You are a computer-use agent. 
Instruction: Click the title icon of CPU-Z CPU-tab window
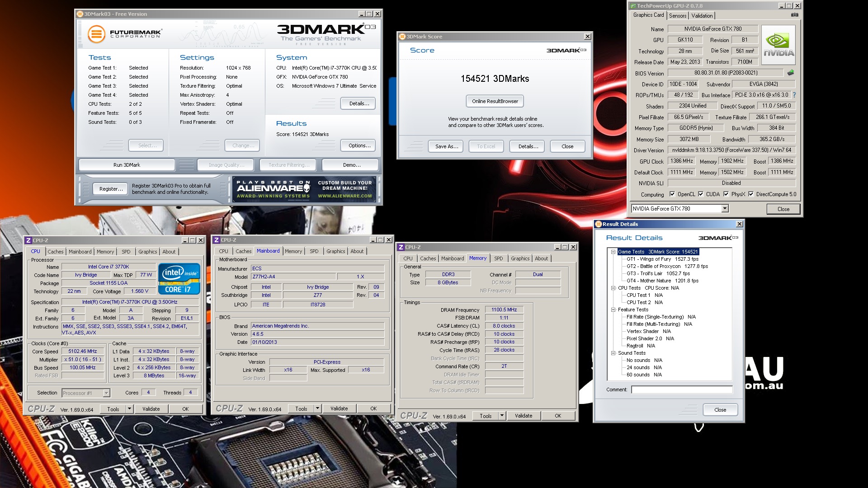pos(28,240)
